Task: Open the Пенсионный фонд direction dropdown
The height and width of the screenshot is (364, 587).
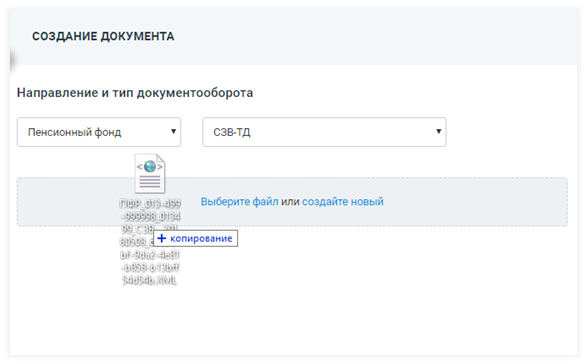Action: tap(99, 132)
